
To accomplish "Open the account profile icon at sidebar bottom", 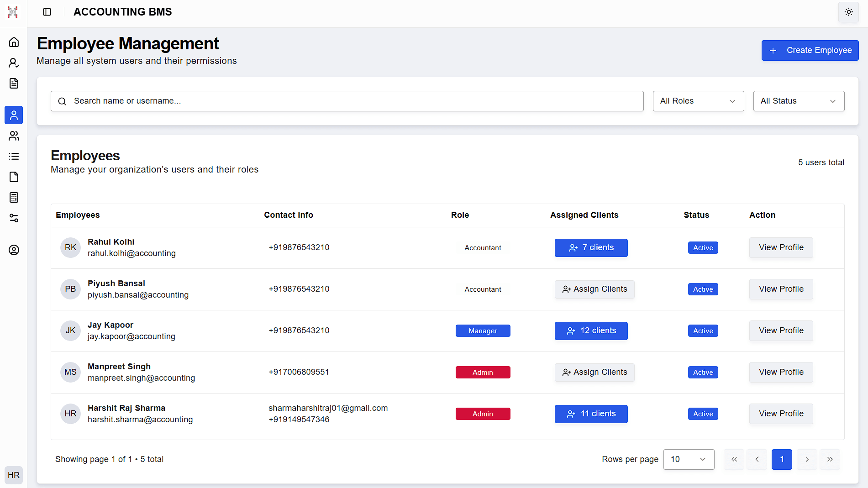I will click(14, 250).
